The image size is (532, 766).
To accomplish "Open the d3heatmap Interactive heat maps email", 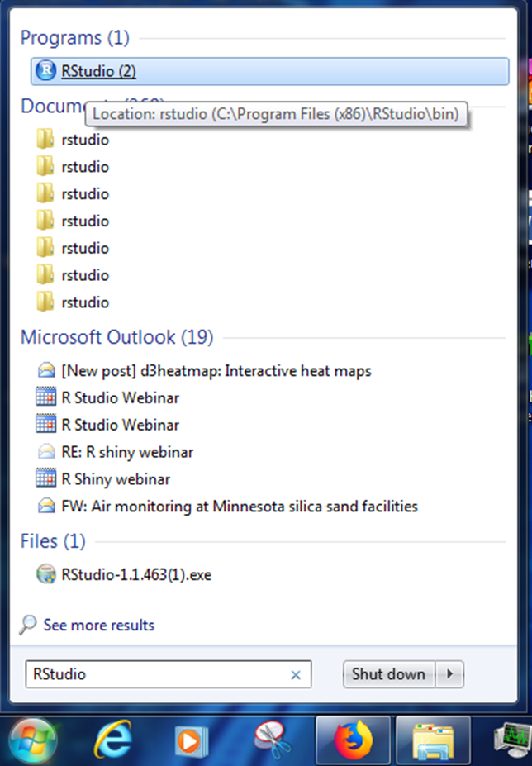I will (x=216, y=371).
